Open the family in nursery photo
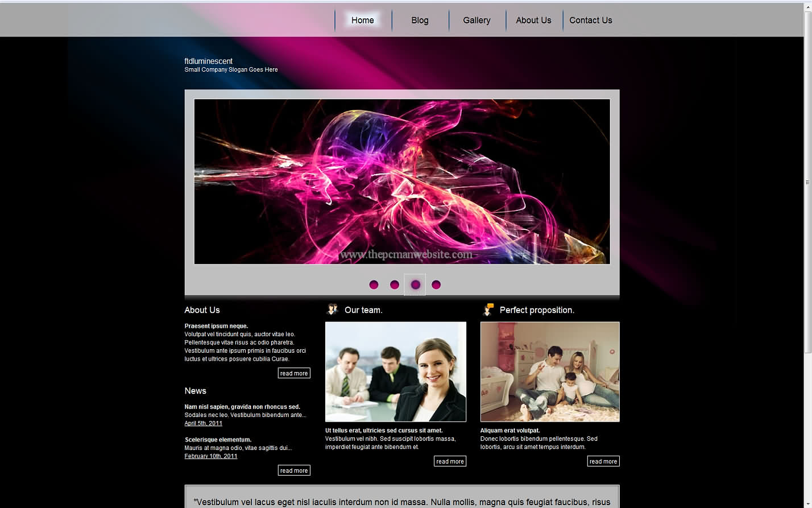This screenshot has height=508, width=812. (550, 372)
